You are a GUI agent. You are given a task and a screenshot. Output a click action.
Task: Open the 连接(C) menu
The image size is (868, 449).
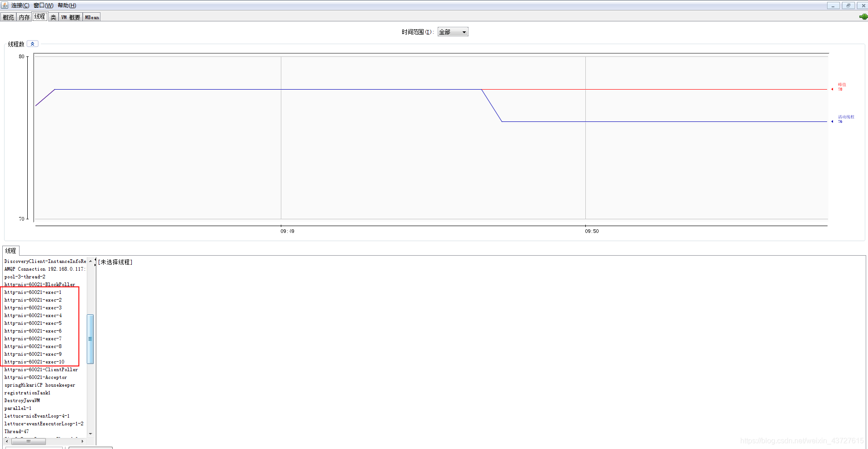pyautogui.click(x=20, y=5)
